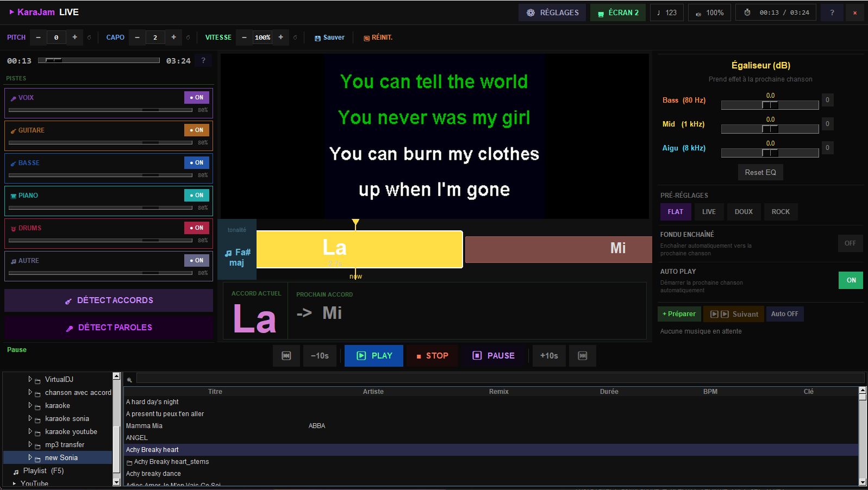
Task: Select the DOUX equalizer preset
Action: point(744,212)
